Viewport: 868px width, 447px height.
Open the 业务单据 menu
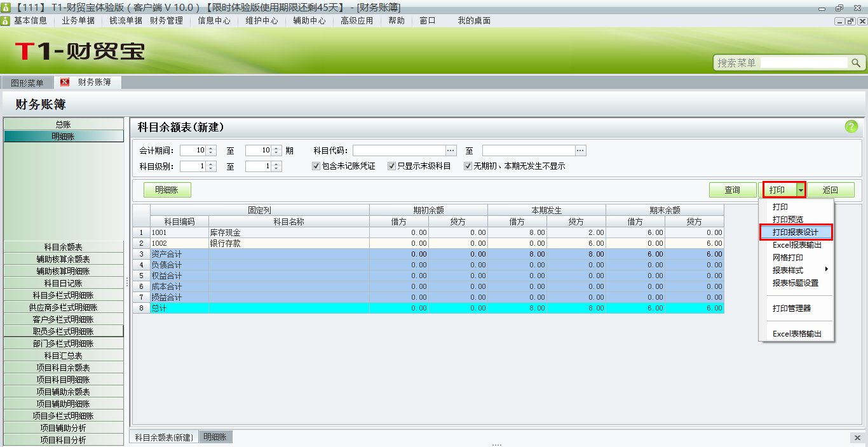click(x=78, y=20)
